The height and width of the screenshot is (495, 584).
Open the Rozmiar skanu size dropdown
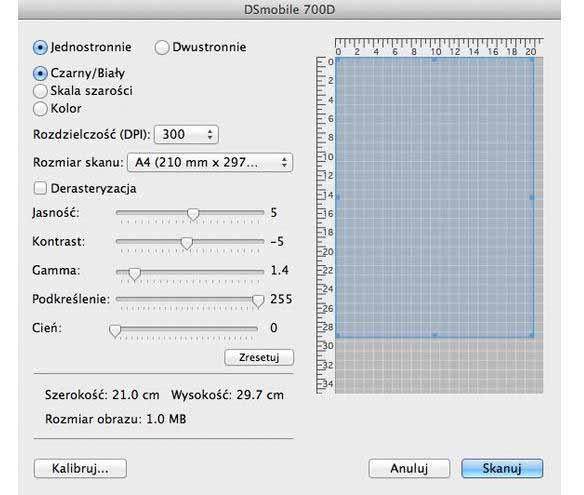click(210, 162)
